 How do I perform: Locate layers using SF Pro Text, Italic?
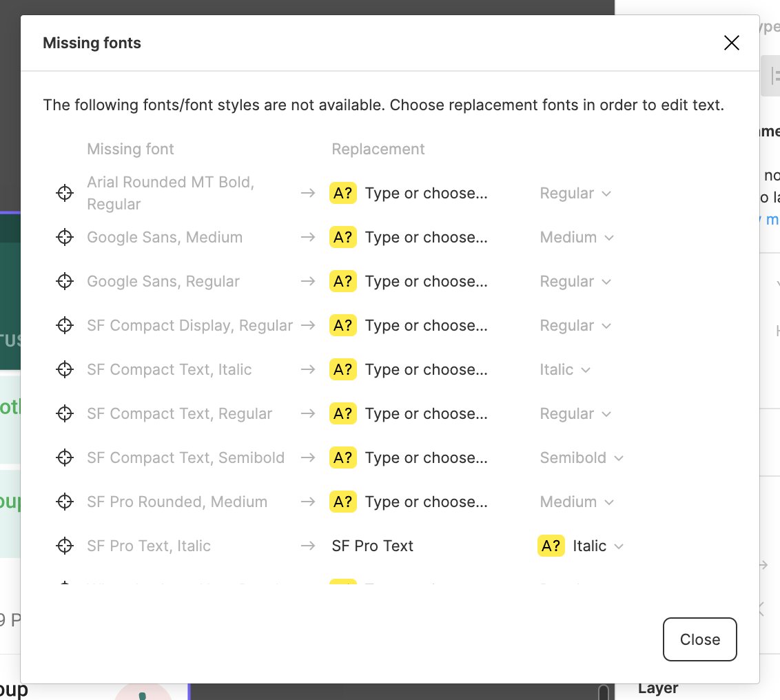tap(65, 546)
